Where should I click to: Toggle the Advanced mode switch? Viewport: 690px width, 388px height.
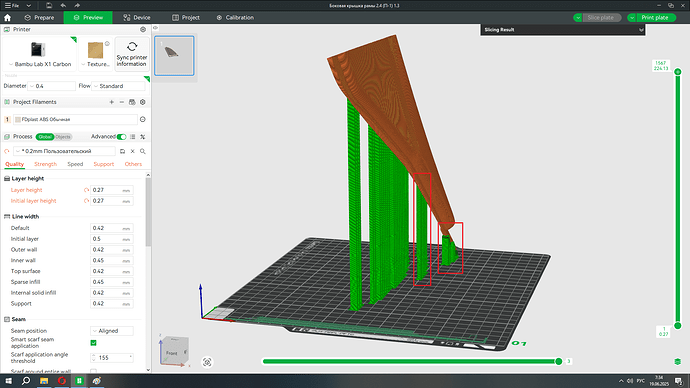(x=121, y=137)
